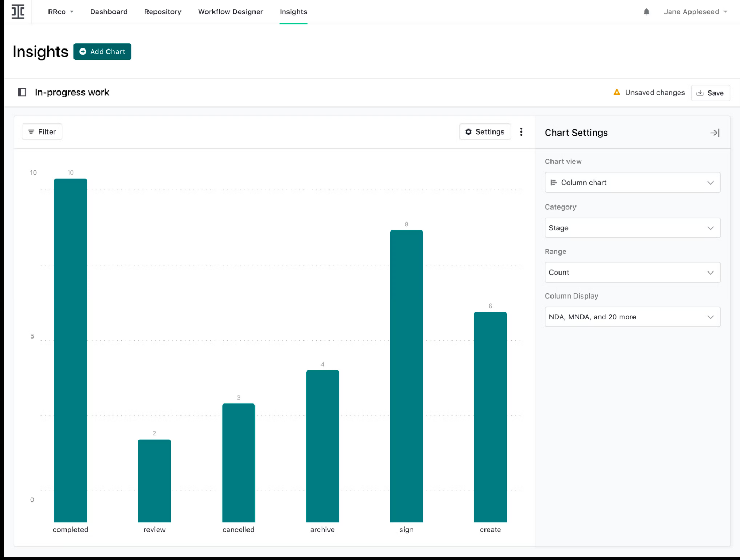Collapse the Chart Settings panel with the arrow icon
740x560 pixels.
click(714, 133)
